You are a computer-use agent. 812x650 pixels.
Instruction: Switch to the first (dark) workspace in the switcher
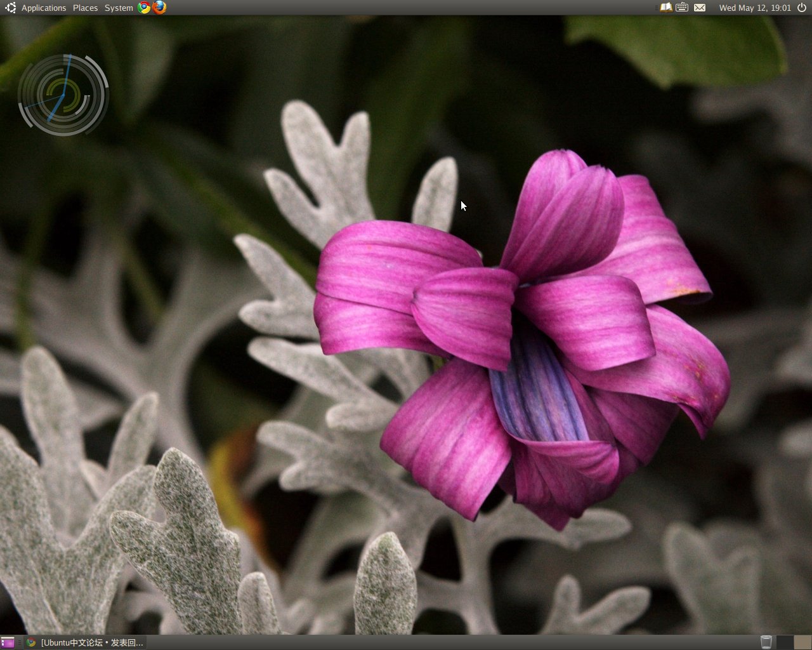(785, 642)
